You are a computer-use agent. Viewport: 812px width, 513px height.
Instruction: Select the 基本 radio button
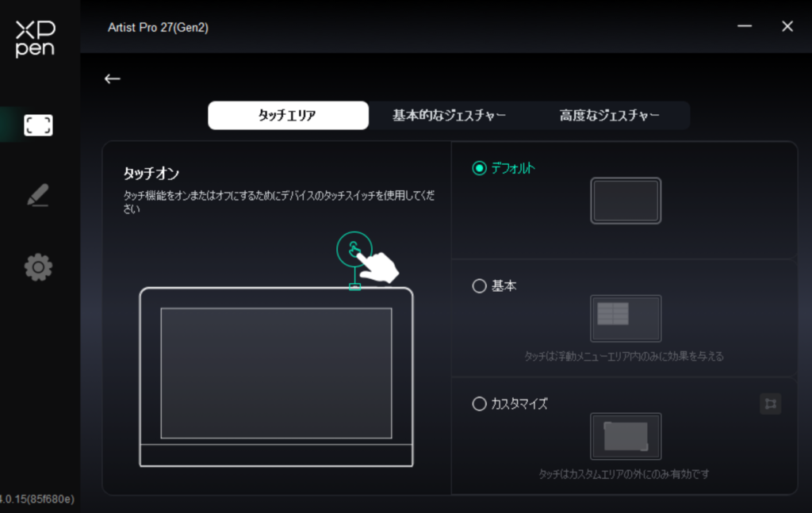479,286
